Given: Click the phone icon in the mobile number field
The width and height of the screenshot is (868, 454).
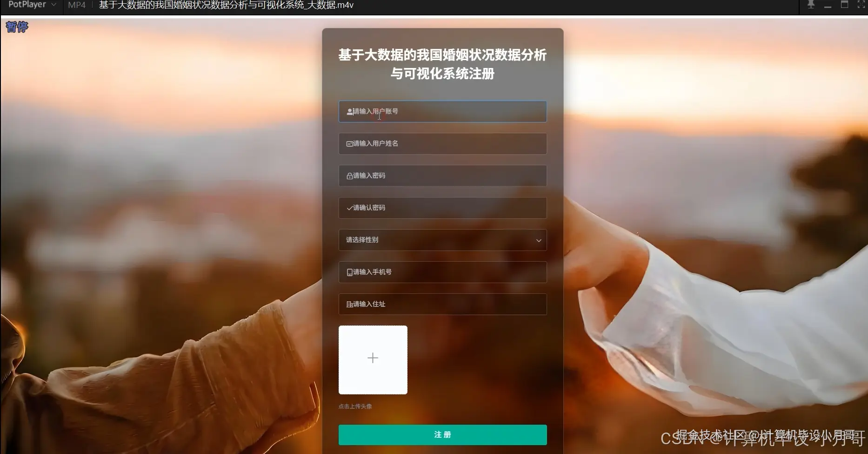Looking at the screenshot, I should 349,272.
